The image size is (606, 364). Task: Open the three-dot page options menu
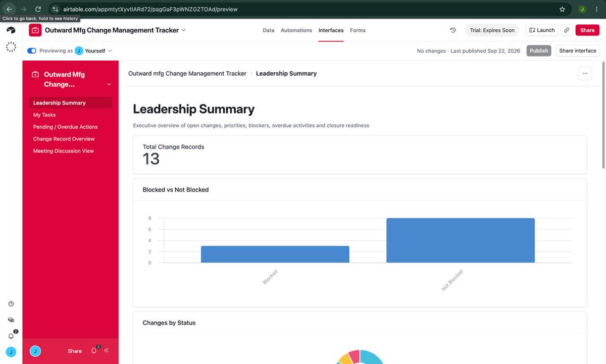coord(585,74)
